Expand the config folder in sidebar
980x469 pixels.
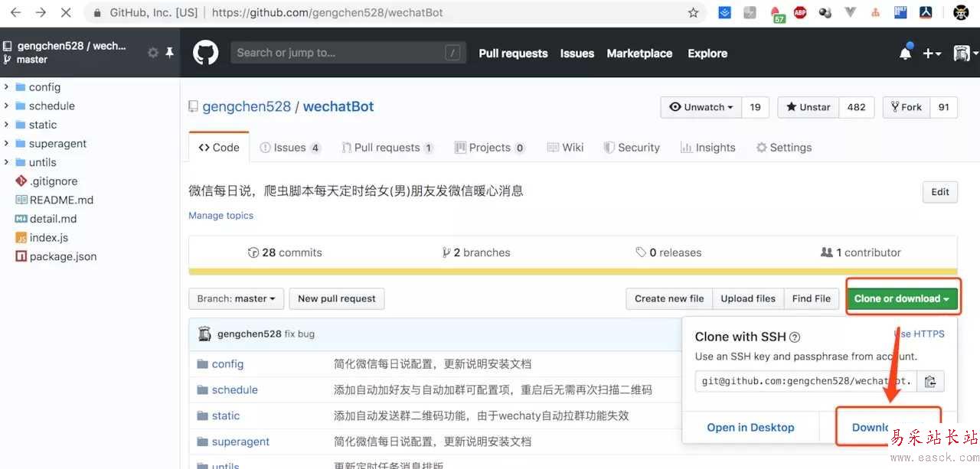coord(6,87)
